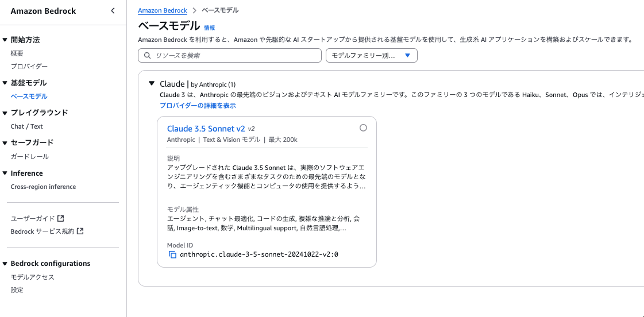This screenshot has width=644, height=317.
Task: Click the external link icon beside ユーザーガイド
Action: [61, 218]
